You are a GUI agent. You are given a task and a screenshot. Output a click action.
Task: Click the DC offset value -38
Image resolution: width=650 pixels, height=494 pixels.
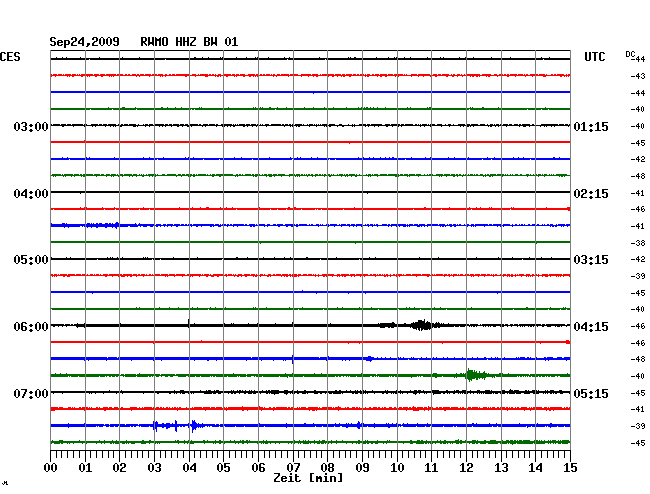[638, 243]
